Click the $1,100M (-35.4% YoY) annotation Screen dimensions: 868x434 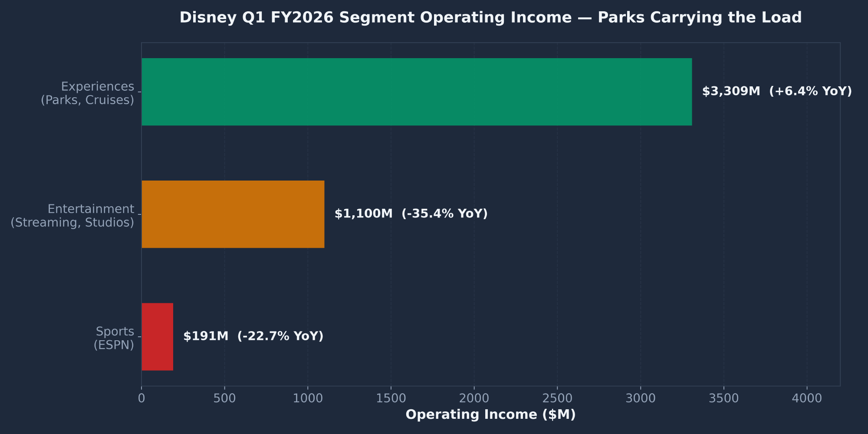[x=411, y=213]
